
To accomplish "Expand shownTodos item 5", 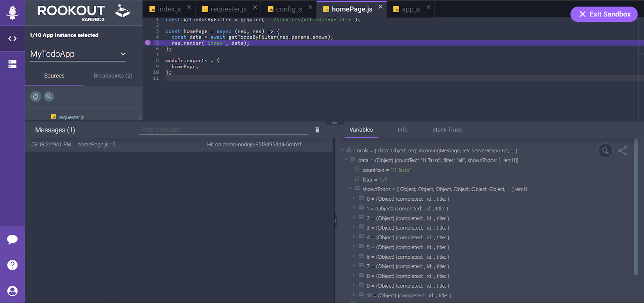I will click(354, 247).
